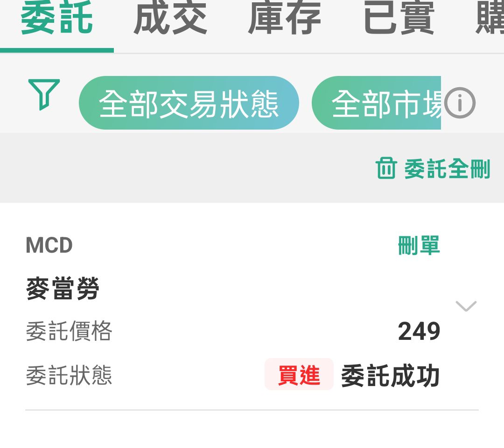
Task: Tap the MCD ticker symbol
Action: coord(49,245)
